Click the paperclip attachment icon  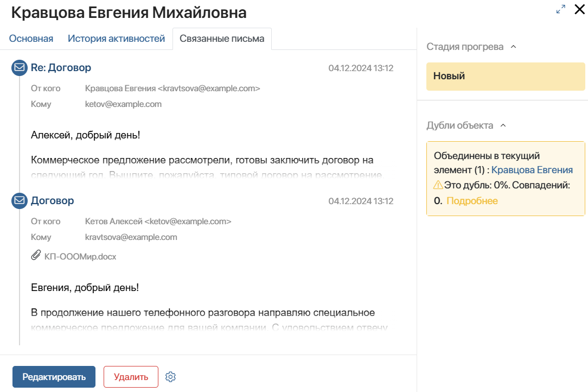coord(36,255)
